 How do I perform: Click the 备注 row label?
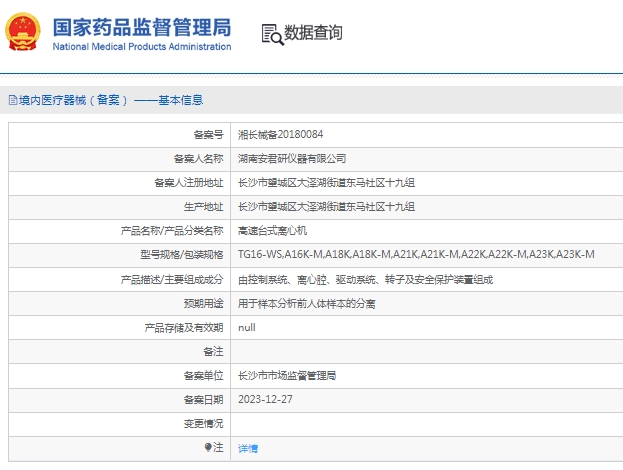[x=213, y=352]
